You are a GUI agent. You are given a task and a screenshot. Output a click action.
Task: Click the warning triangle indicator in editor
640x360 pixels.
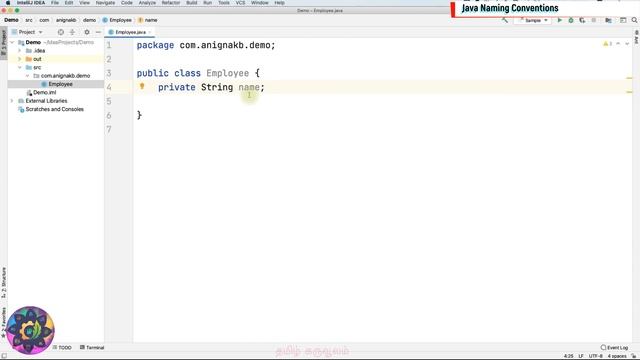606,44
